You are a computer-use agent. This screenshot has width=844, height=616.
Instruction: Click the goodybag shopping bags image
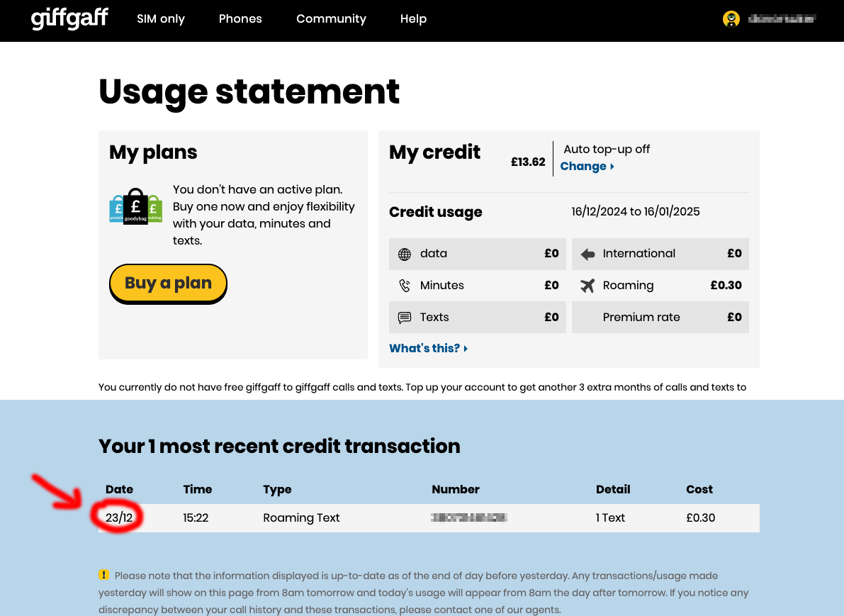[135, 206]
